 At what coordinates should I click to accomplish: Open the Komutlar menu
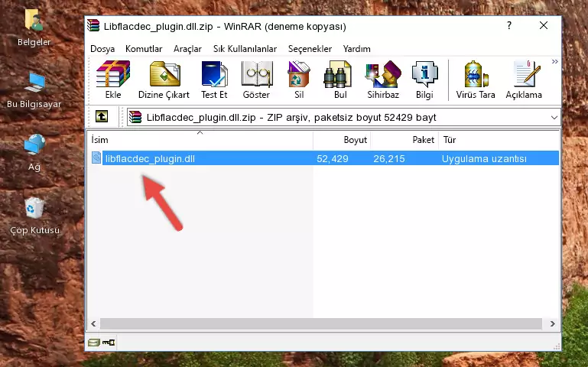(x=144, y=49)
